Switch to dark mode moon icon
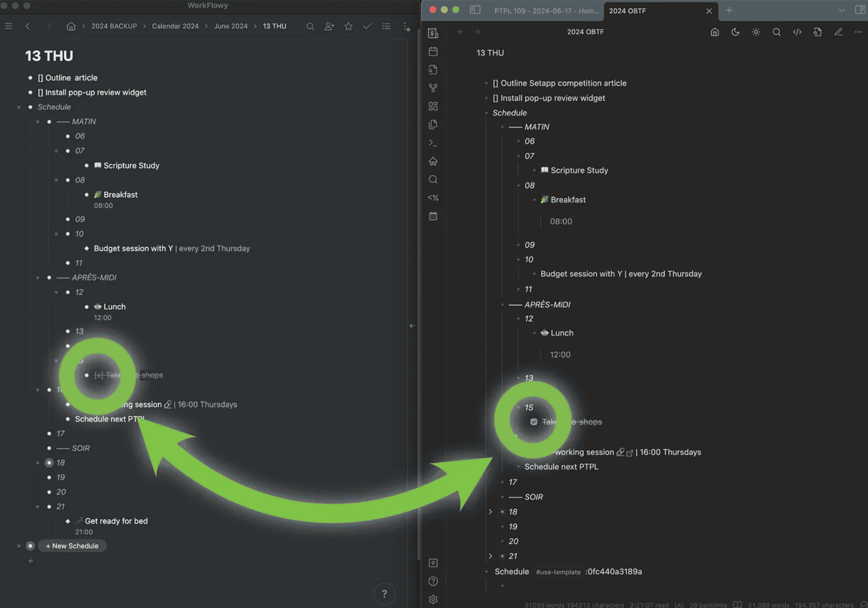Image resolution: width=868 pixels, height=608 pixels. (x=735, y=32)
